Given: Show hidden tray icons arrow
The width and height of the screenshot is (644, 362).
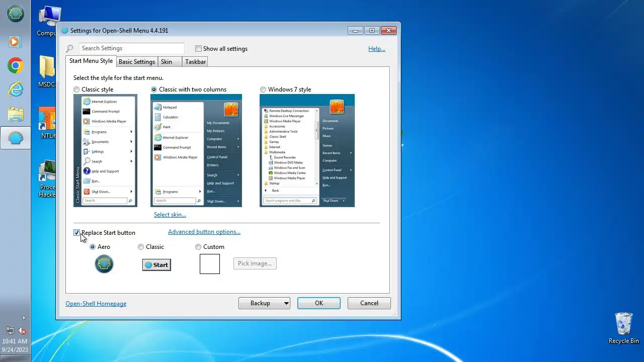Looking at the screenshot, I should (x=24, y=318).
